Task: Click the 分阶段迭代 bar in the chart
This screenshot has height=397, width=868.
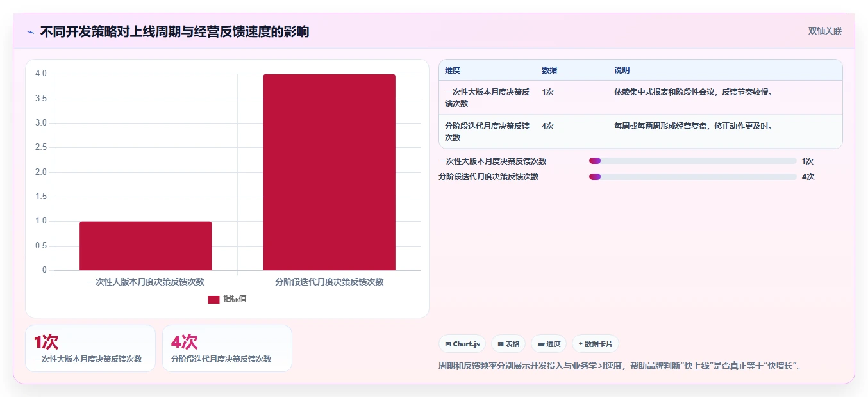Action: tap(329, 172)
